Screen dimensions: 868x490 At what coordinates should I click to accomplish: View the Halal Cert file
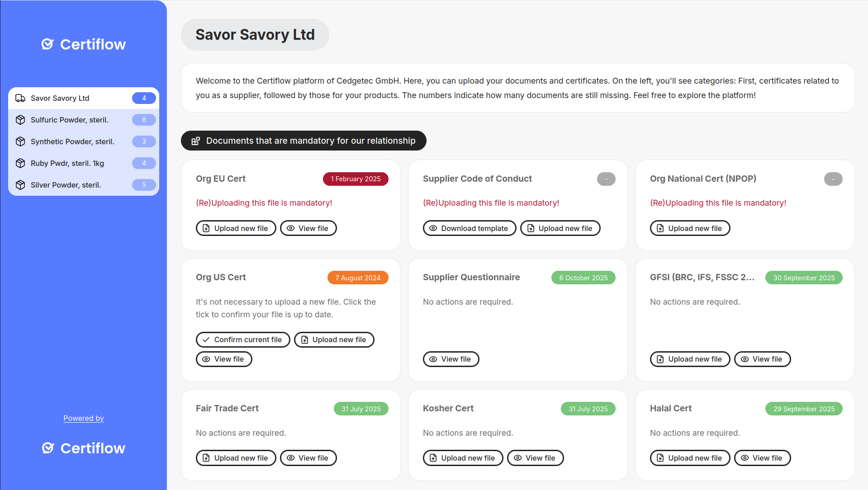[x=762, y=458]
